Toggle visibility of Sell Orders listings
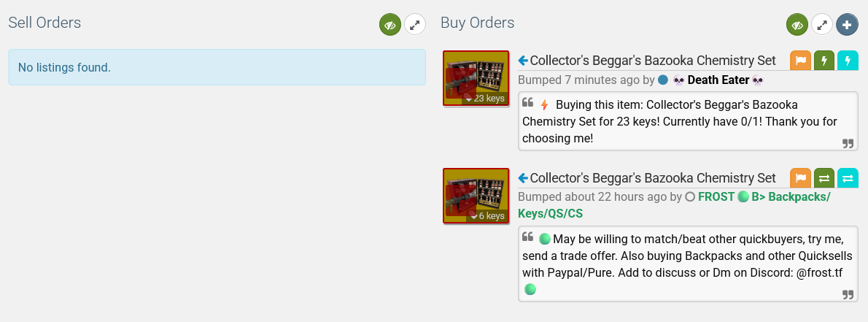 coord(390,25)
